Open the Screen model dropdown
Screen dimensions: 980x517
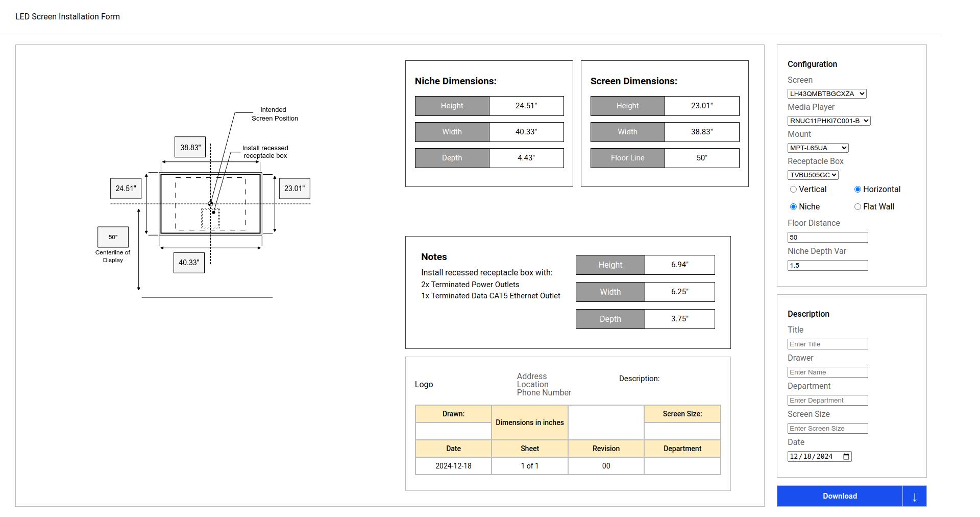[827, 94]
